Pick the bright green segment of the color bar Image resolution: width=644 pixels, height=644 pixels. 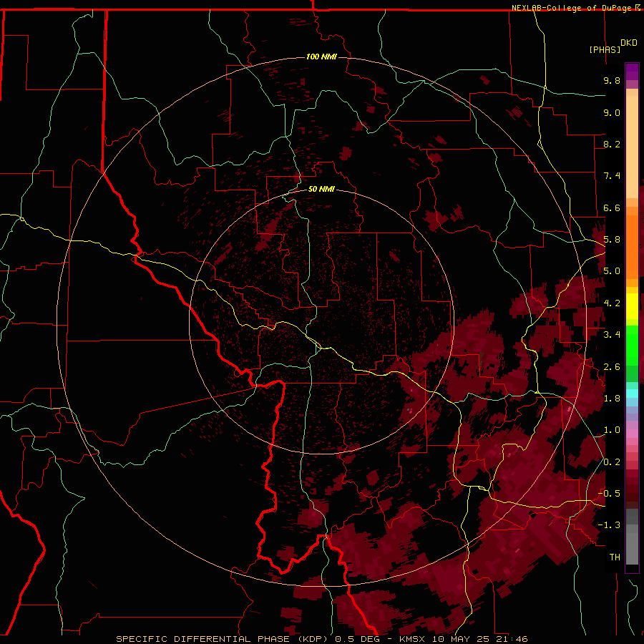pyautogui.click(x=632, y=346)
